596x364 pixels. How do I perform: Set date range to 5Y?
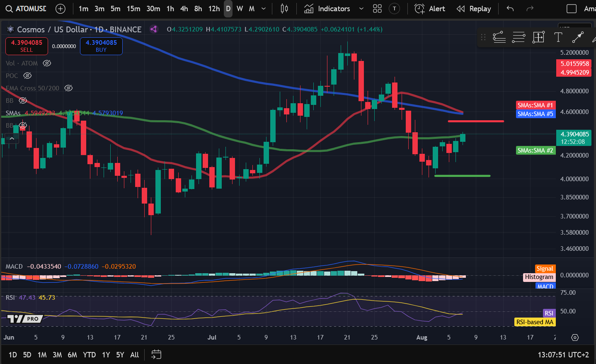coord(120,354)
